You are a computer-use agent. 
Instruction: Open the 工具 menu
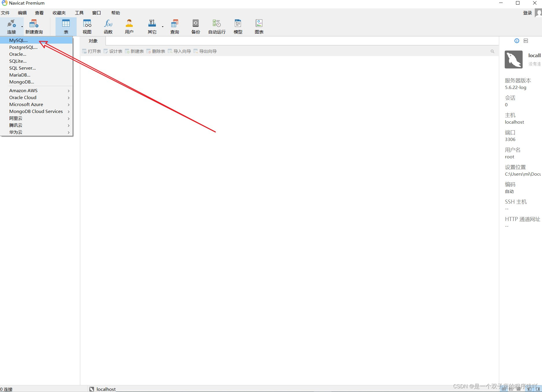tap(79, 13)
